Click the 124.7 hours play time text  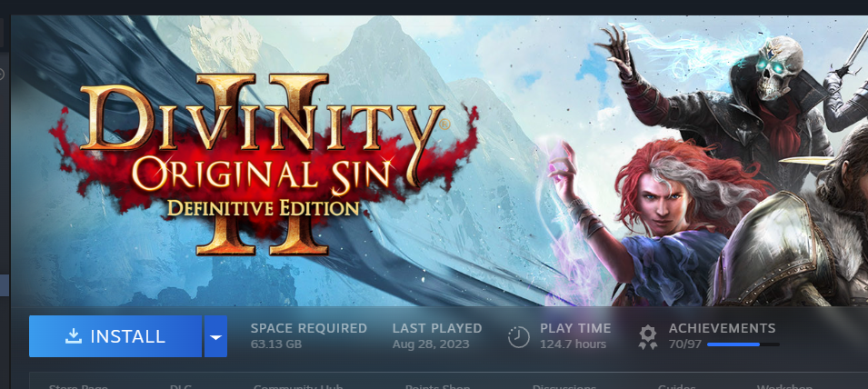click(573, 344)
